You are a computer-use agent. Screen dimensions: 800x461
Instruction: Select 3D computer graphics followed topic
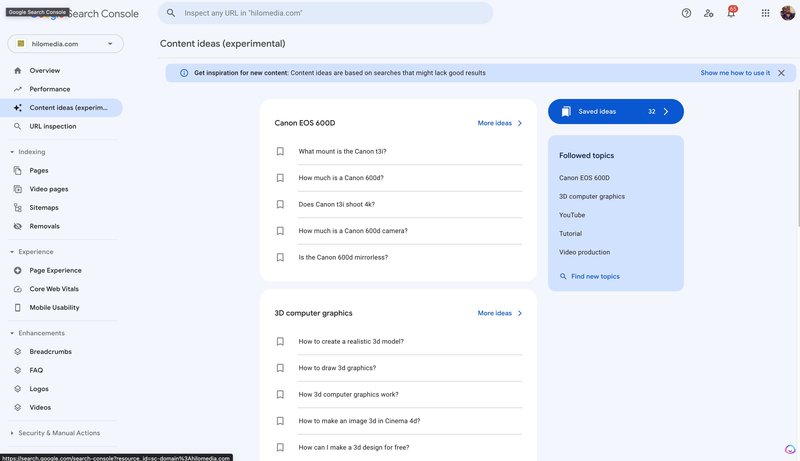(x=592, y=196)
